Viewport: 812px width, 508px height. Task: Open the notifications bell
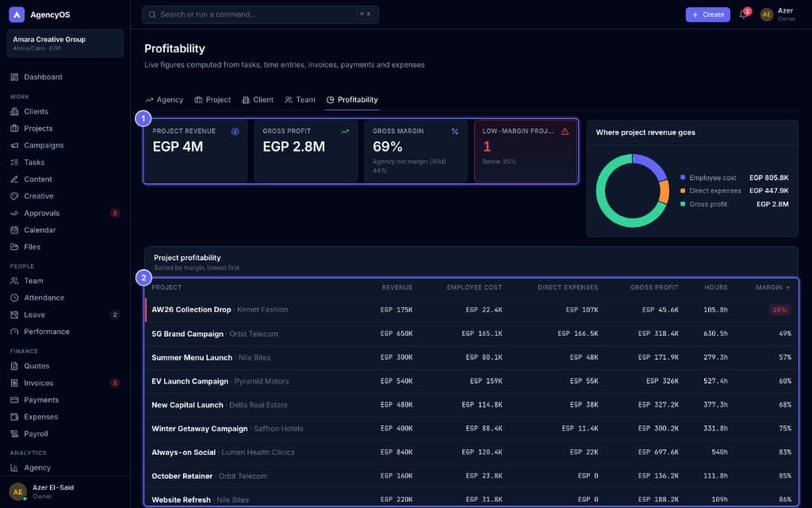click(743, 14)
